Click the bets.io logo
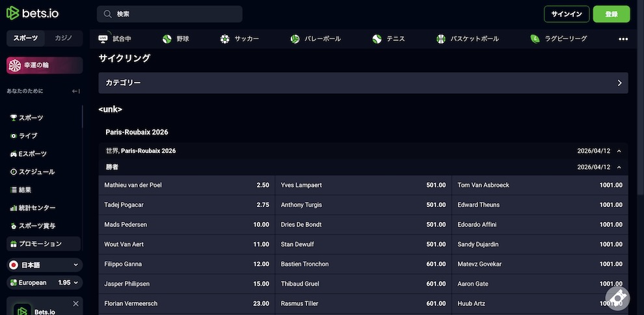The height and width of the screenshot is (315, 644). 33,14
